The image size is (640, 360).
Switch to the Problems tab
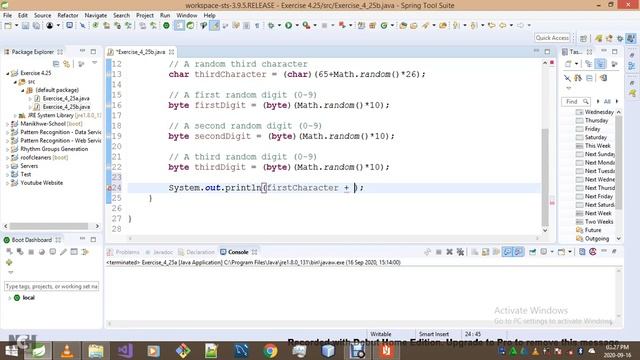123,252
